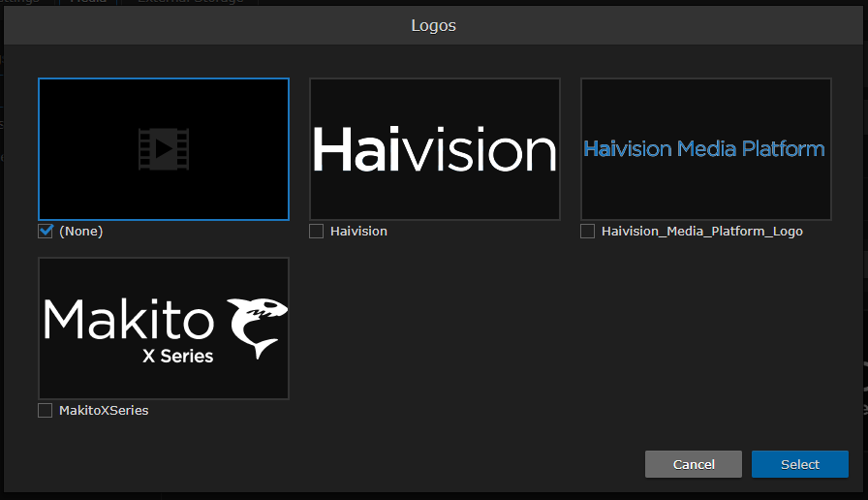This screenshot has width=868, height=500.
Task: Click the Makito wordmark text in logo
Action: pos(130,319)
